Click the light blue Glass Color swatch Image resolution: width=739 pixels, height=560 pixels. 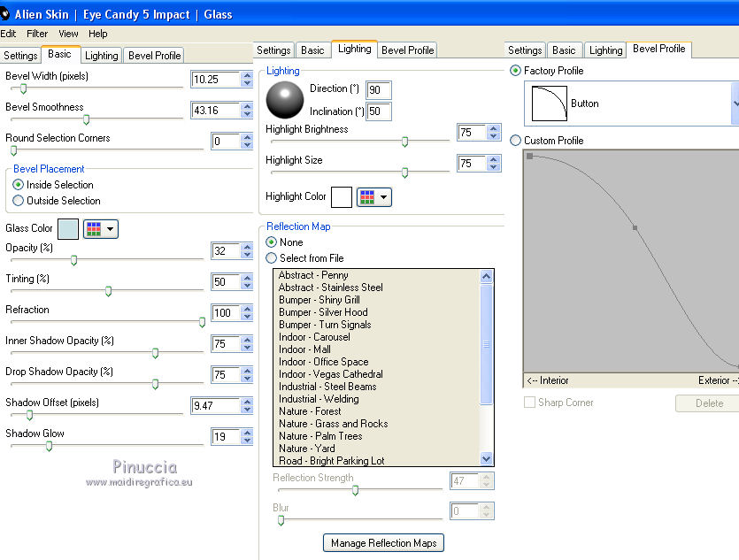68,229
